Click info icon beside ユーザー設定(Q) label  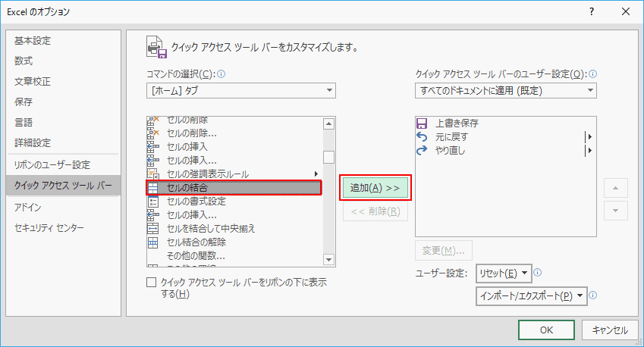click(592, 74)
